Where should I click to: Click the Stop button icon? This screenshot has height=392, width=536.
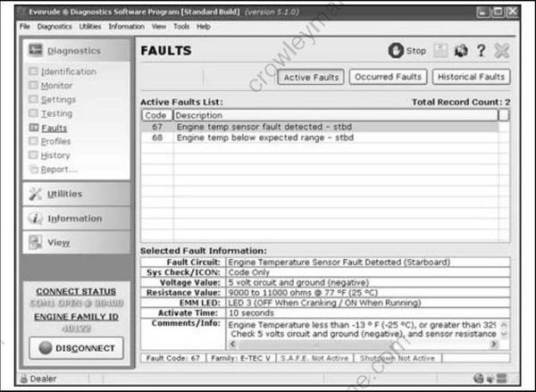pos(396,51)
